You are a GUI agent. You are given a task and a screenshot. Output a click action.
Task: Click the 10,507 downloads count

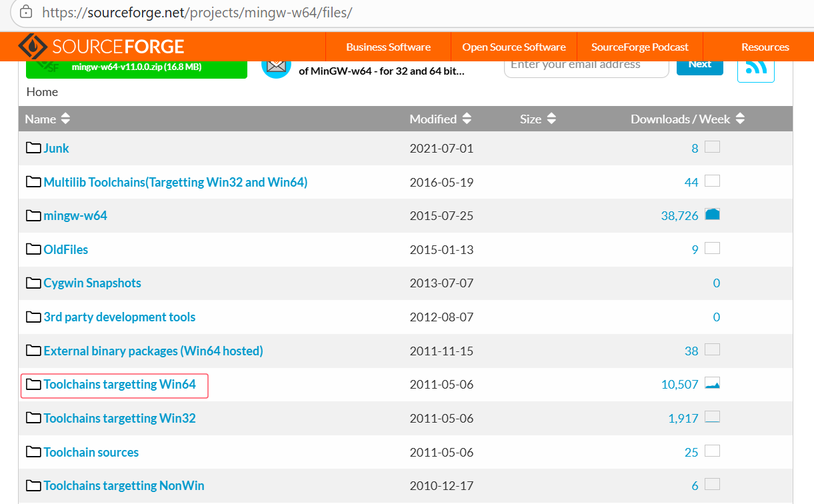(x=679, y=384)
